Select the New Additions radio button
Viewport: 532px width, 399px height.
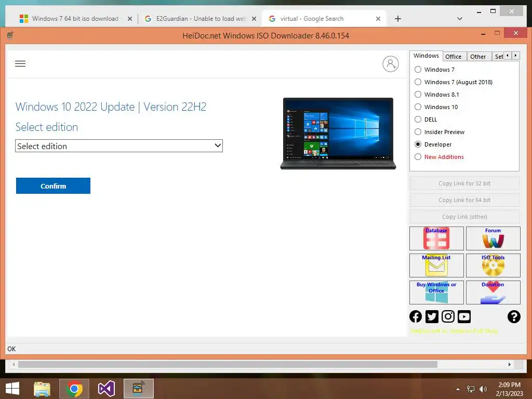click(x=418, y=157)
